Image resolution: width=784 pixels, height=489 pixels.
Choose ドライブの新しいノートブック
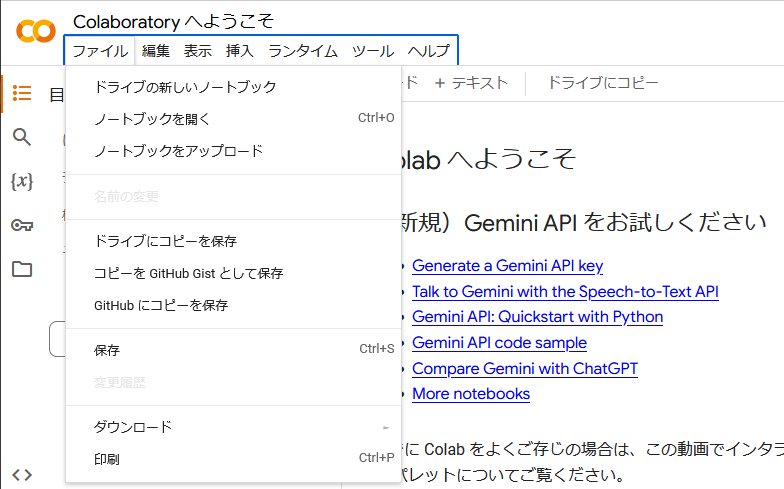pos(234,87)
